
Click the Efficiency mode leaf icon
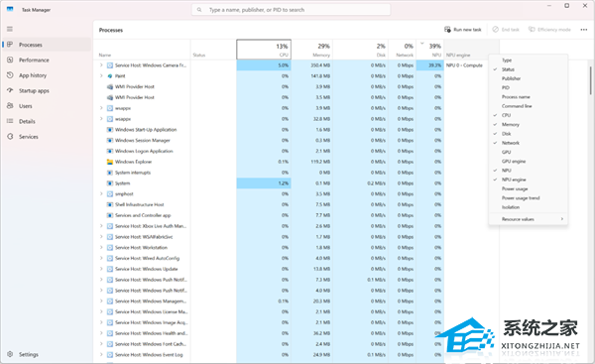pos(532,29)
